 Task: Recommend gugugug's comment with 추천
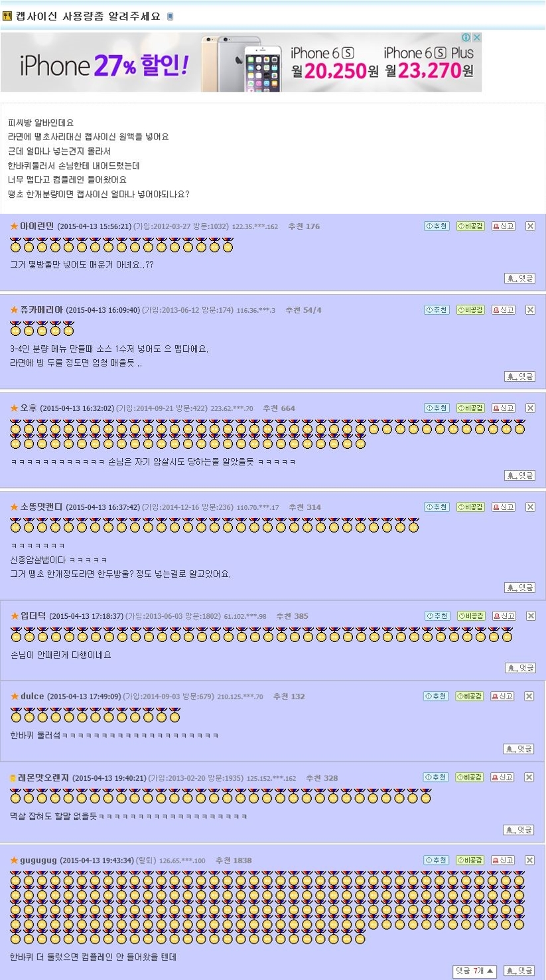(436, 860)
